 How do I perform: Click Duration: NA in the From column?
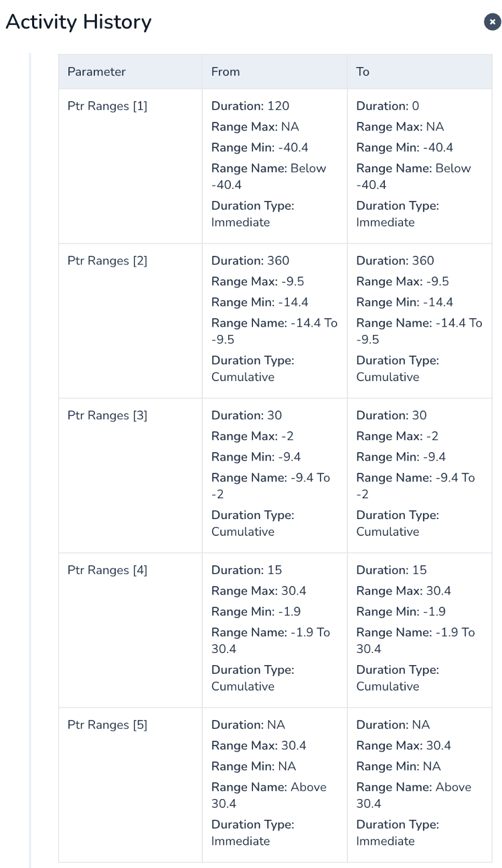pyautogui.click(x=248, y=725)
